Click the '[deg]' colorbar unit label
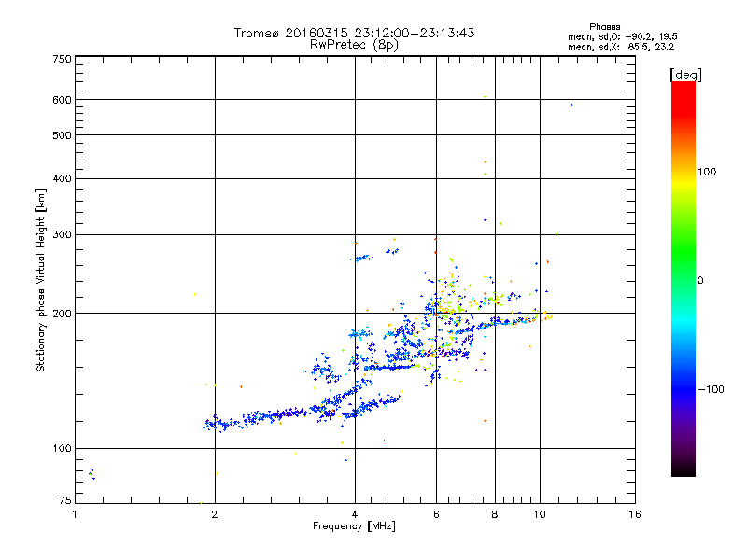Screen dimensions: 747x560 (685, 75)
